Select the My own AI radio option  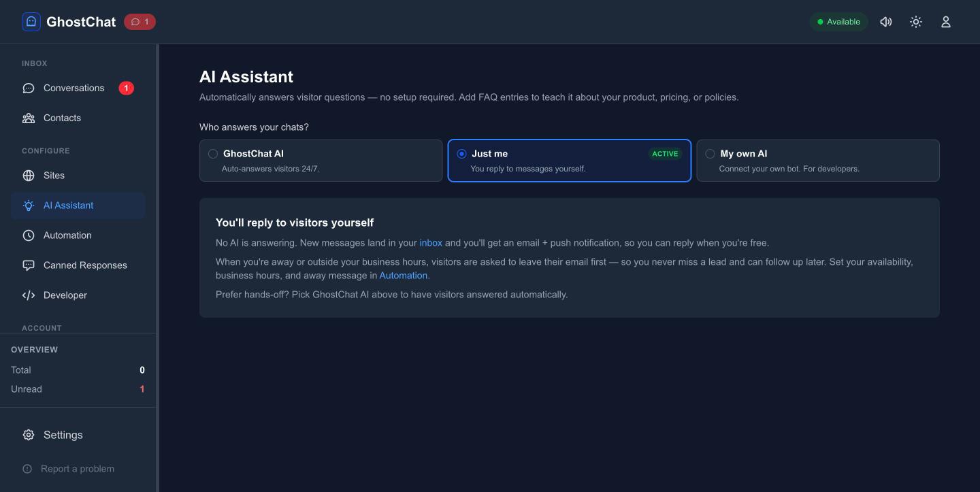(x=818, y=161)
